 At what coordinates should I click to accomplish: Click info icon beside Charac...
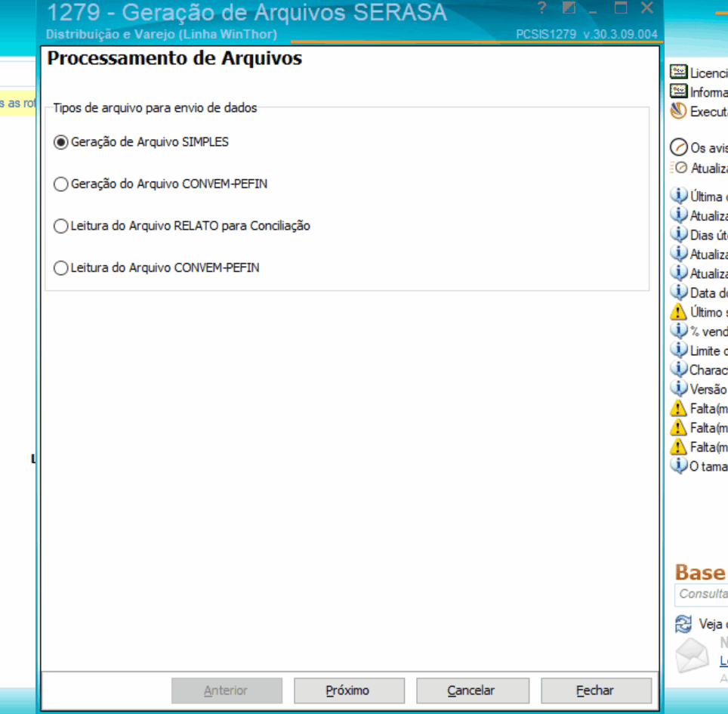pyautogui.click(x=679, y=369)
